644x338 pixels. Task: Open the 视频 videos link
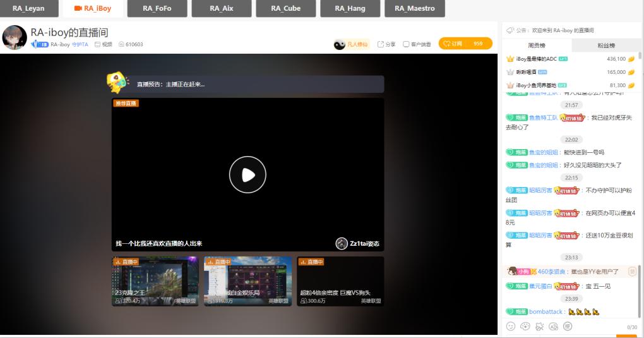pyautogui.click(x=104, y=44)
